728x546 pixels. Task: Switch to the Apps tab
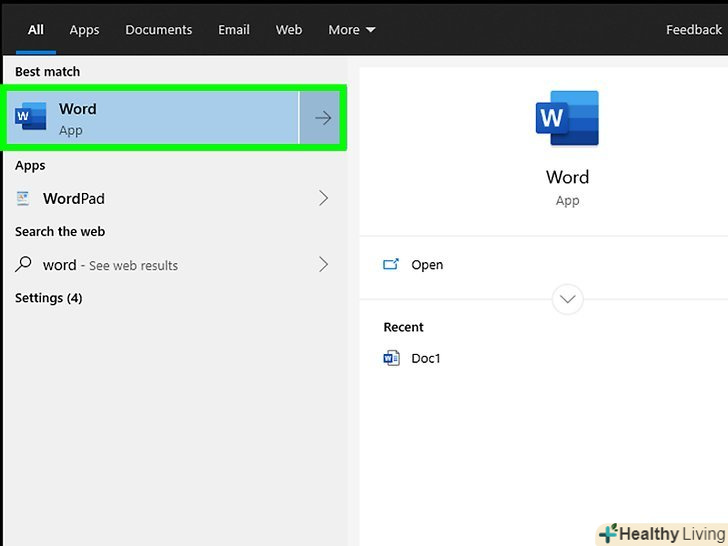tap(84, 30)
